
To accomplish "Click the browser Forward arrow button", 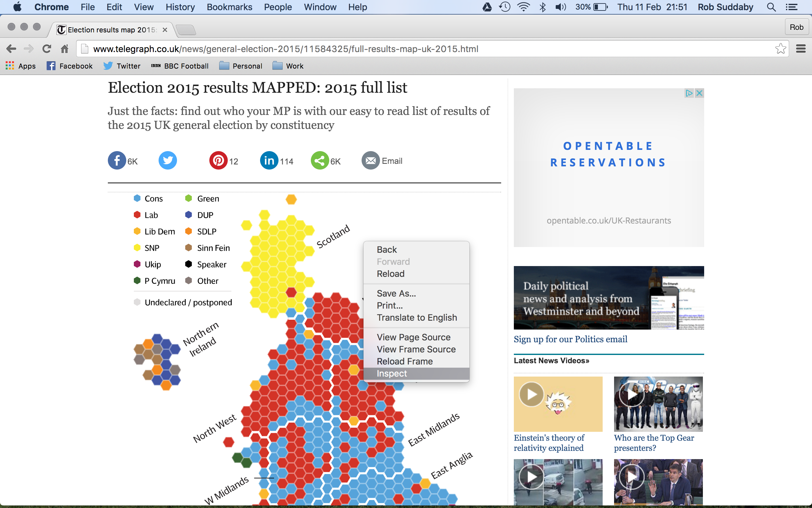I will coord(29,49).
